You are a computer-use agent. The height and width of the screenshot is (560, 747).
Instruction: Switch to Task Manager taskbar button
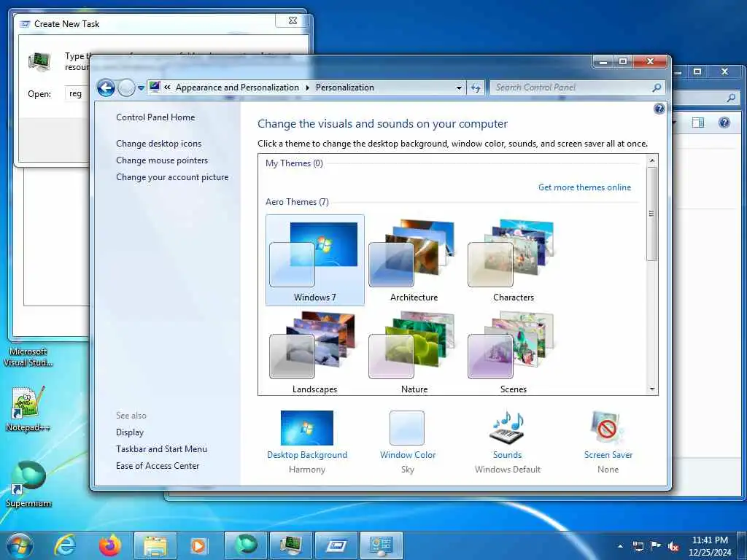pos(290,545)
